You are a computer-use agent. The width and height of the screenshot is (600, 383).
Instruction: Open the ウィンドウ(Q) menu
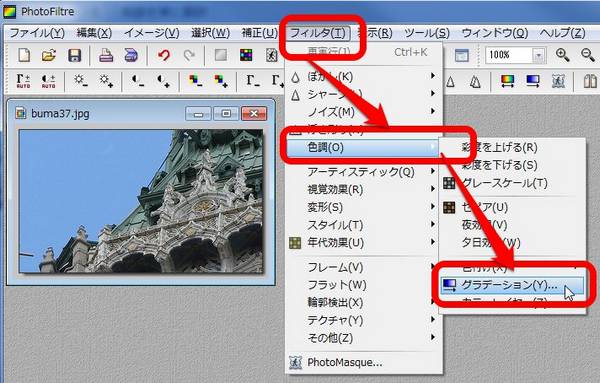click(x=495, y=33)
